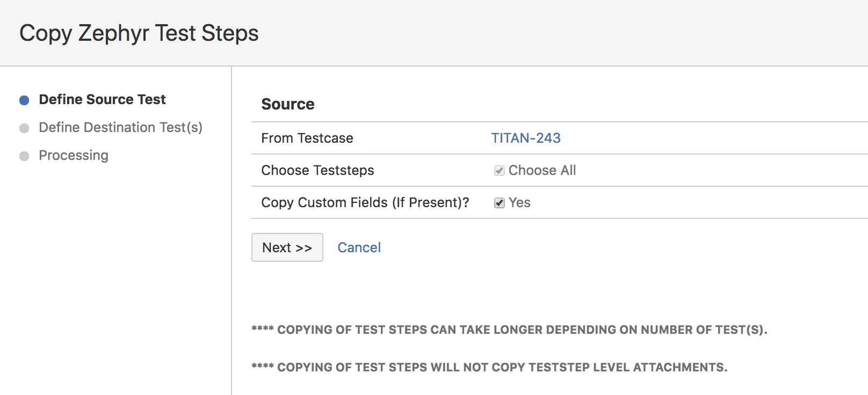Select the Define Destination Test(s) step
The width and height of the screenshot is (868, 395).
click(120, 127)
